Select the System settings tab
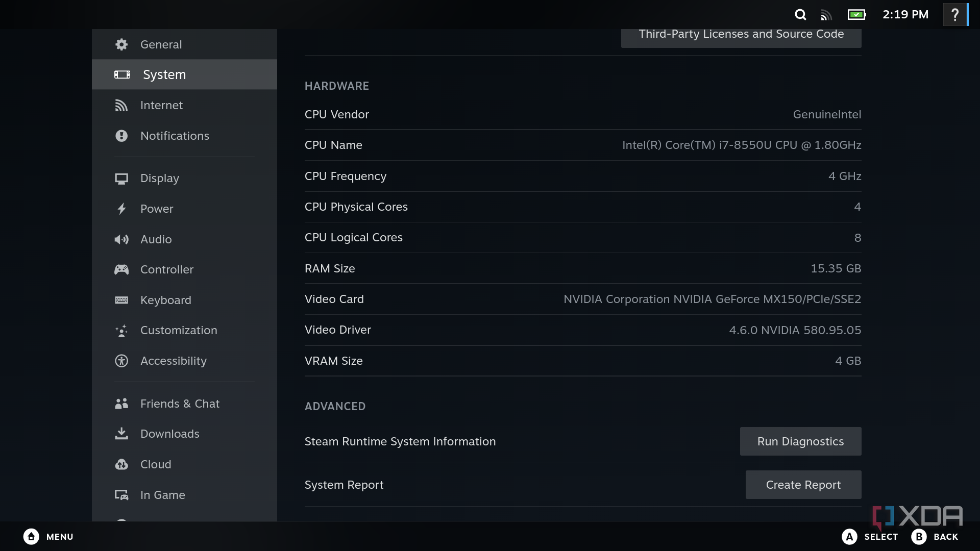The image size is (980, 551). point(184,74)
